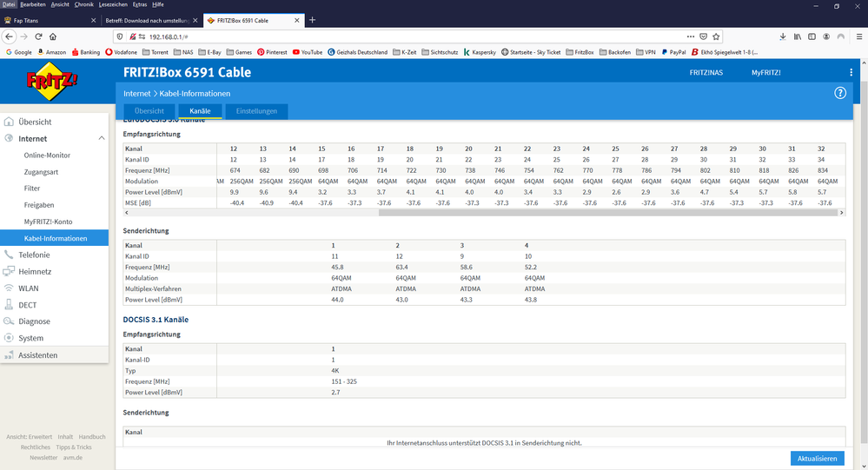
Task: Open the Telefonie section in sidebar
Action: 34,255
